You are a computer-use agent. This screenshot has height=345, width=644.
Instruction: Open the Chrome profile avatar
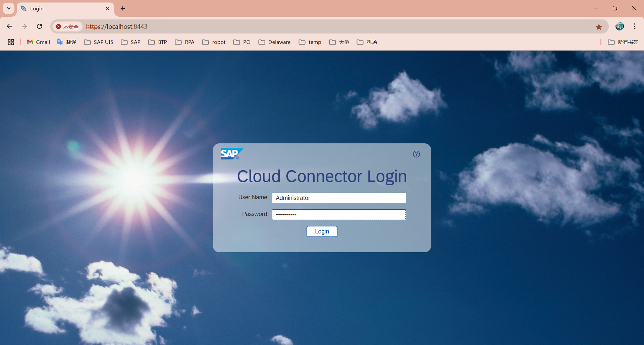coord(620,26)
